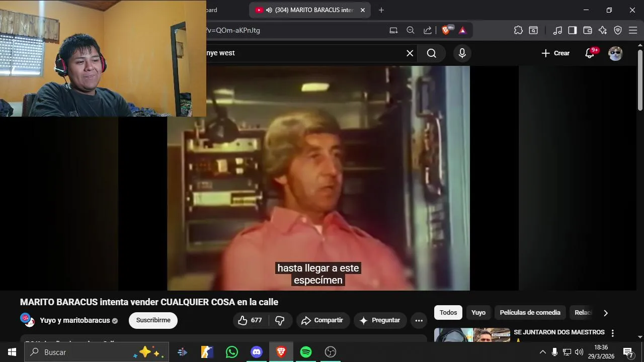644x362 pixels.
Task: Click the Preguntar button
Action: pos(380,320)
